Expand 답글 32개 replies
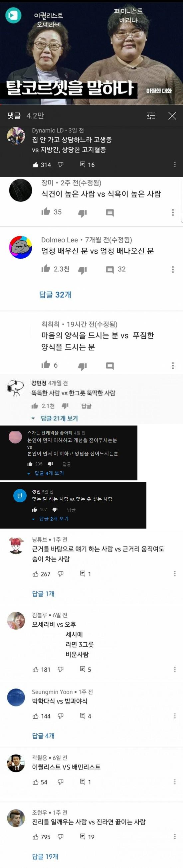This screenshot has height=868, width=183. [55, 295]
